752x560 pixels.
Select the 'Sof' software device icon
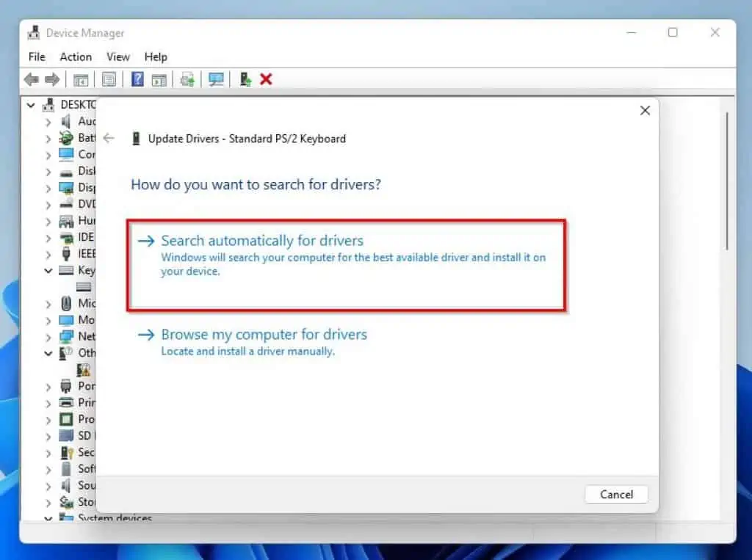[66, 469]
